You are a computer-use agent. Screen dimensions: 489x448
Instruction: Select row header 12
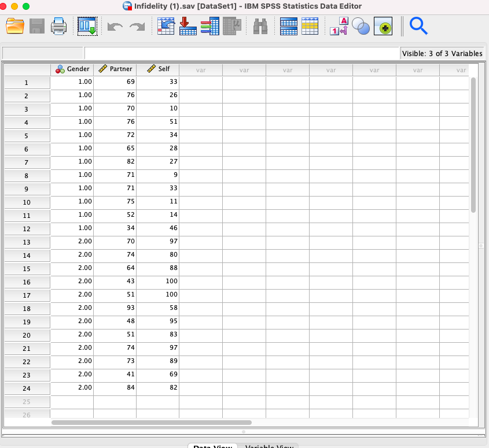[27, 229]
